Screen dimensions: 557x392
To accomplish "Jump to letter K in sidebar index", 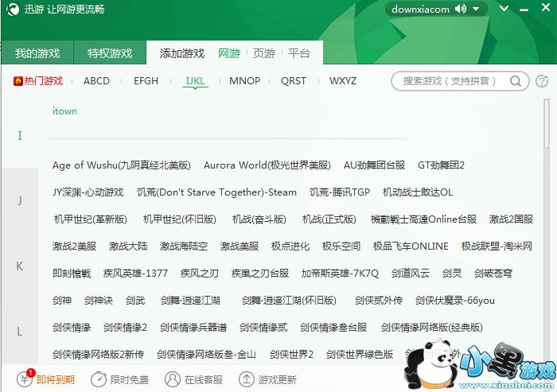I will 20,266.
